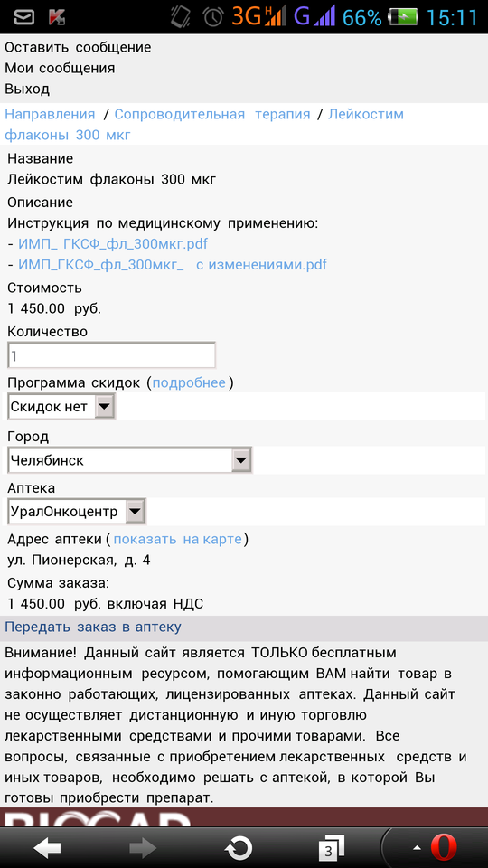
Task: Tap the alarm clock status icon
Action: (213, 17)
